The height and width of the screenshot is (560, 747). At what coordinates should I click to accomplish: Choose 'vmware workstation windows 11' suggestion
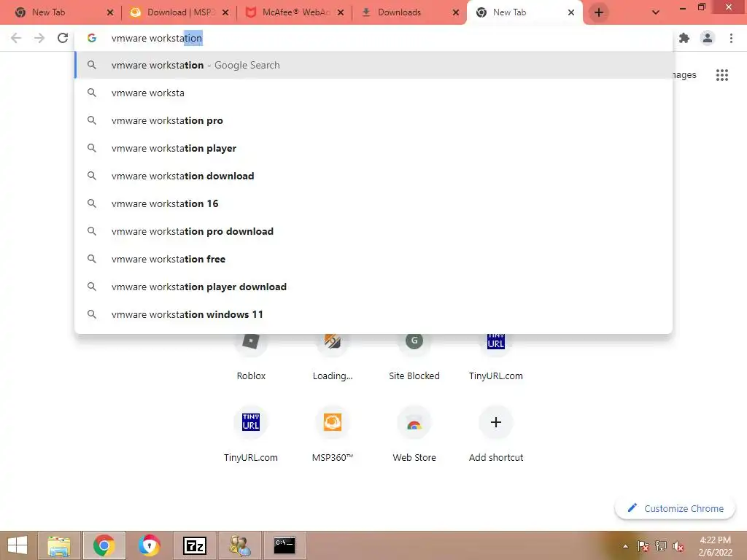[373, 314]
